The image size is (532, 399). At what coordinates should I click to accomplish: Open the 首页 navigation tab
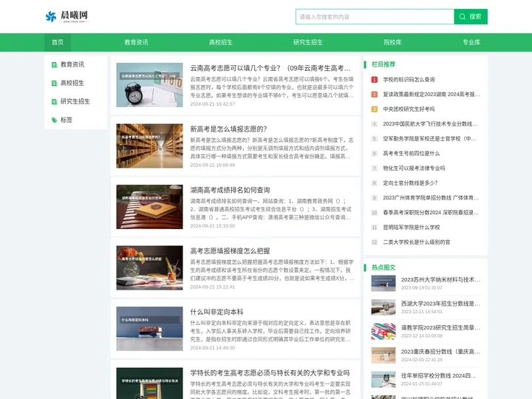point(58,42)
